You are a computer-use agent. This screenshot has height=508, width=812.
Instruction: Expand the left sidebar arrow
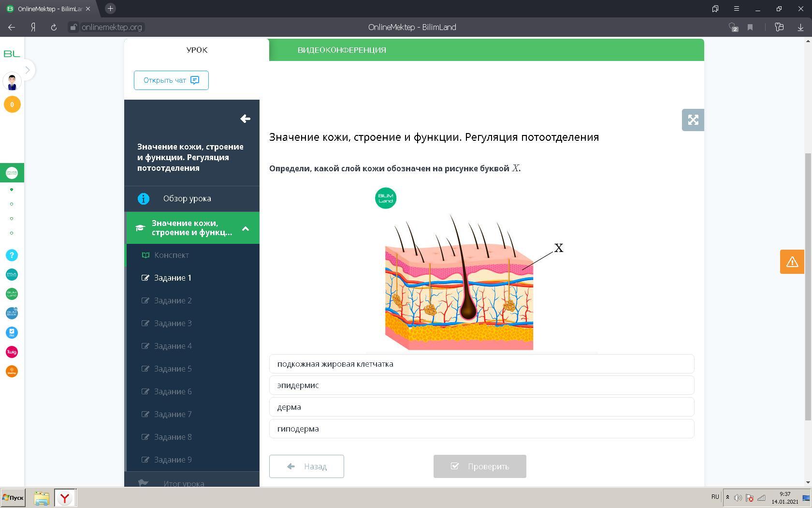click(28, 70)
